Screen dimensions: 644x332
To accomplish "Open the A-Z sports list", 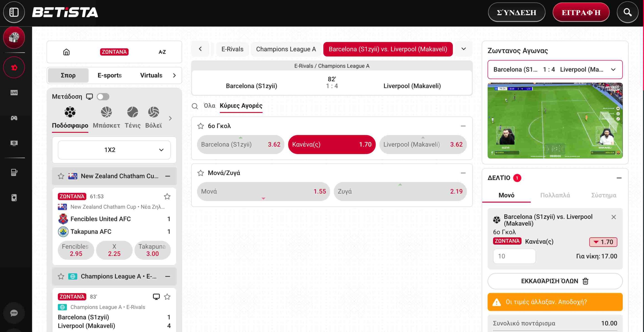I will 162,52.
